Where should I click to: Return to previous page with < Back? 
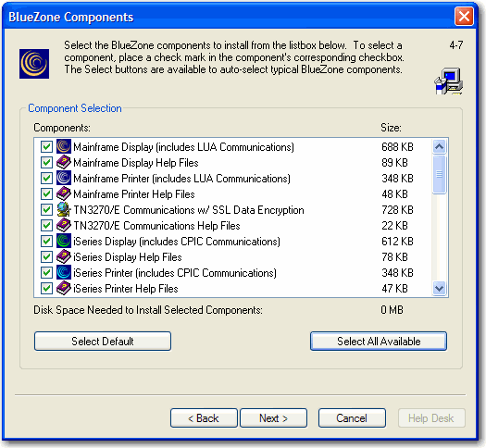point(204,418)
